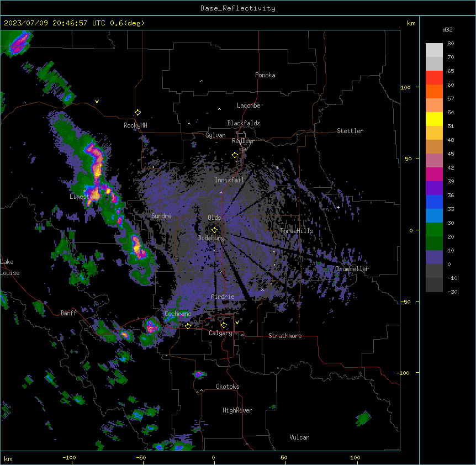The height and width of the screenshot is (465, 476).
Task: Select the magenta 39-42 dBZ legend swatch
Action: coord(434,174)
